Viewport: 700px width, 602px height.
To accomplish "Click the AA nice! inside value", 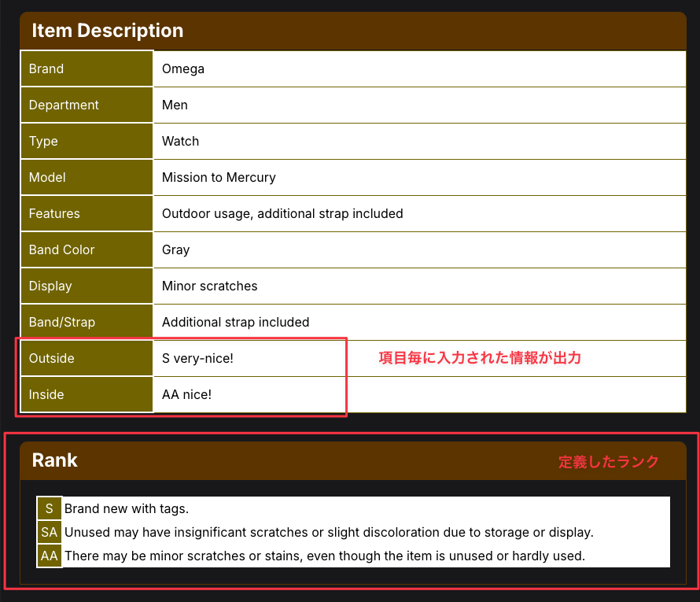I will pyautogui.click(x=186, y=395).
